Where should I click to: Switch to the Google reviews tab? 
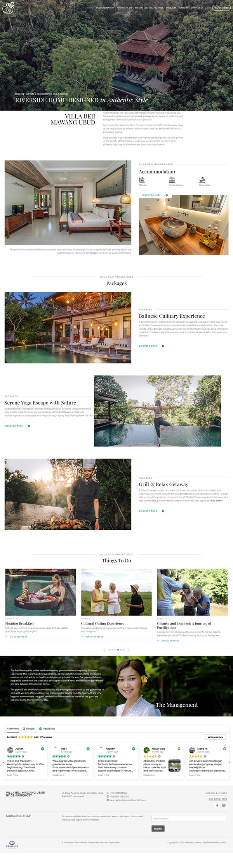tap(29, 728)
